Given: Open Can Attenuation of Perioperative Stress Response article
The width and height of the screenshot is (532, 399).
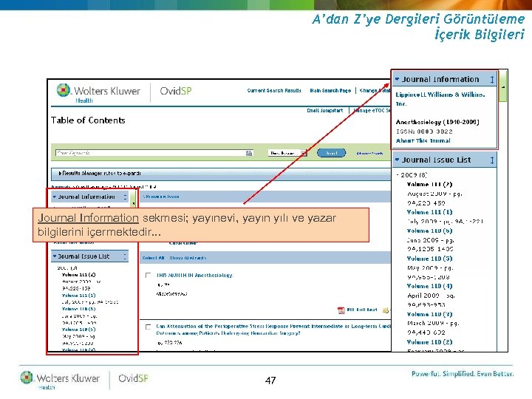Looking at the screenshot, I should point(273,330).
